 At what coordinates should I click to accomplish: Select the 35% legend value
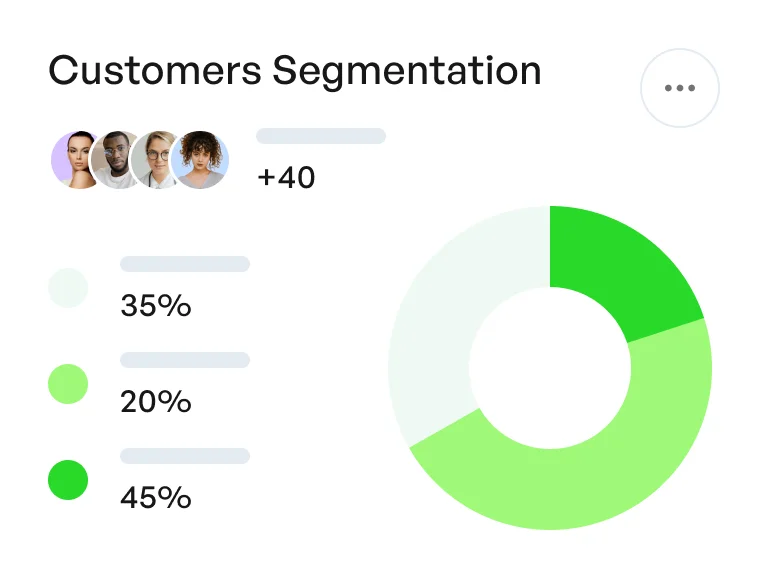pyautogui.click(x=155, y=306)
